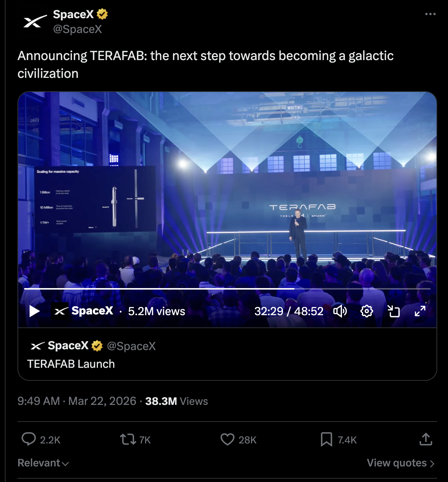Image resolution: width=448 pixels, height=482 pixels.
Task: Click the SpaceX display name header
Action: click(73, 14)
